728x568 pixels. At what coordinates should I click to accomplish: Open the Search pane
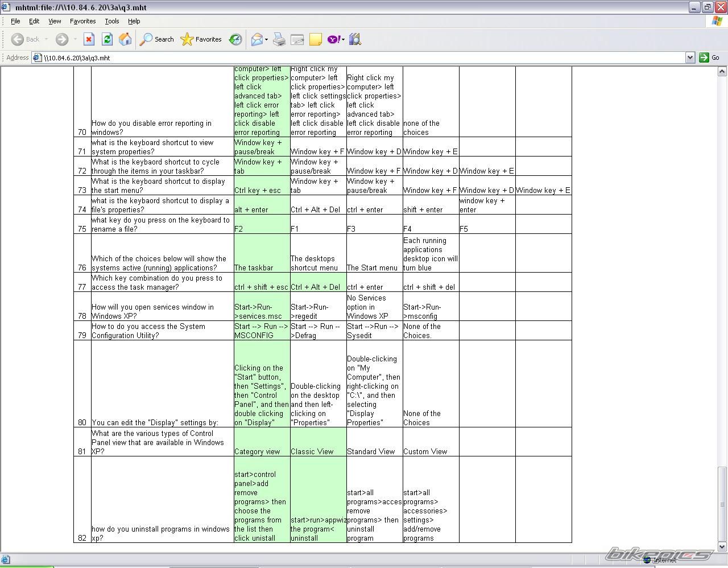click(157, 39)
